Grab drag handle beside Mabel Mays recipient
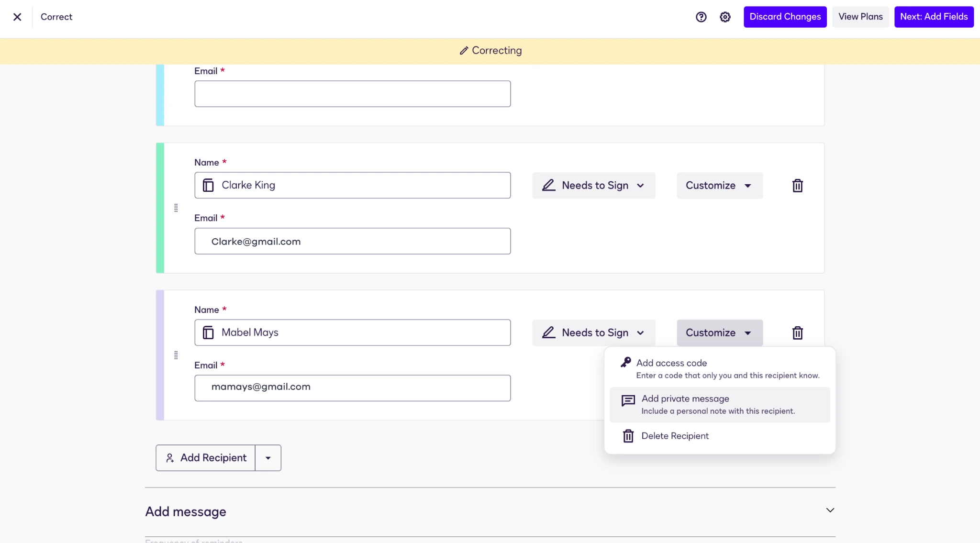The height and width of the screenshot is (543, 980). (x=176, y=355)
